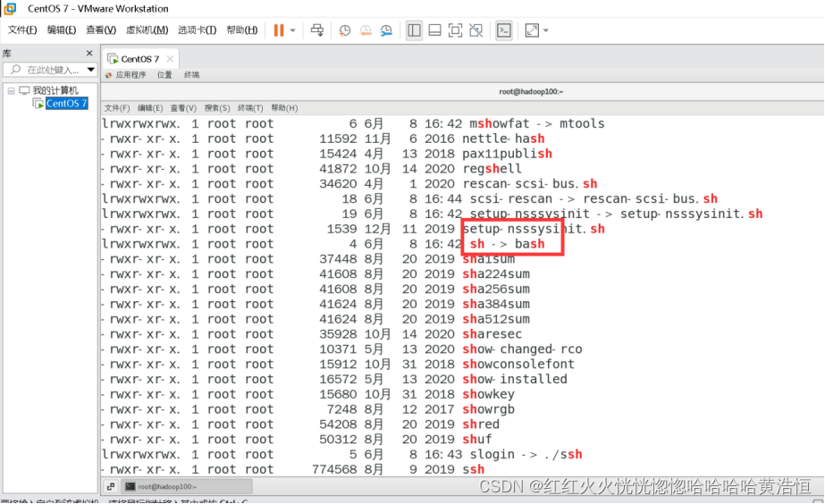
Task: Click the sh -> bash symlink entry
Action: click(x=507, y=244)
